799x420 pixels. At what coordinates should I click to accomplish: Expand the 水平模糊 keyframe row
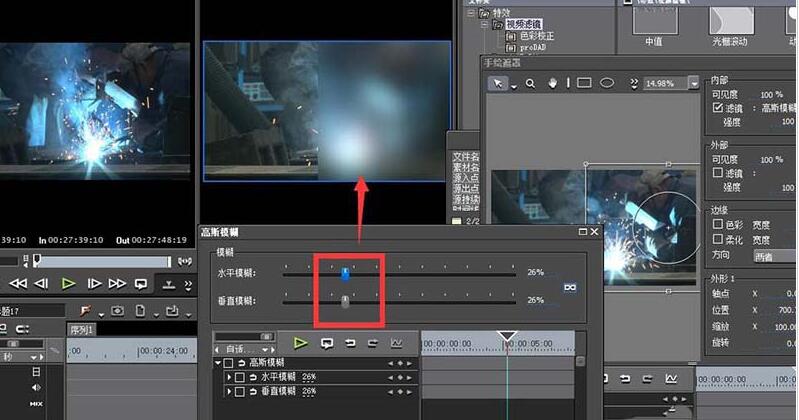tap(229, 377)
